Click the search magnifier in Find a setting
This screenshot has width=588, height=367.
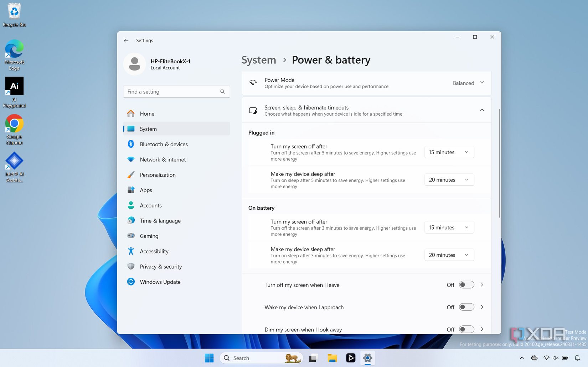pos(222,91)
